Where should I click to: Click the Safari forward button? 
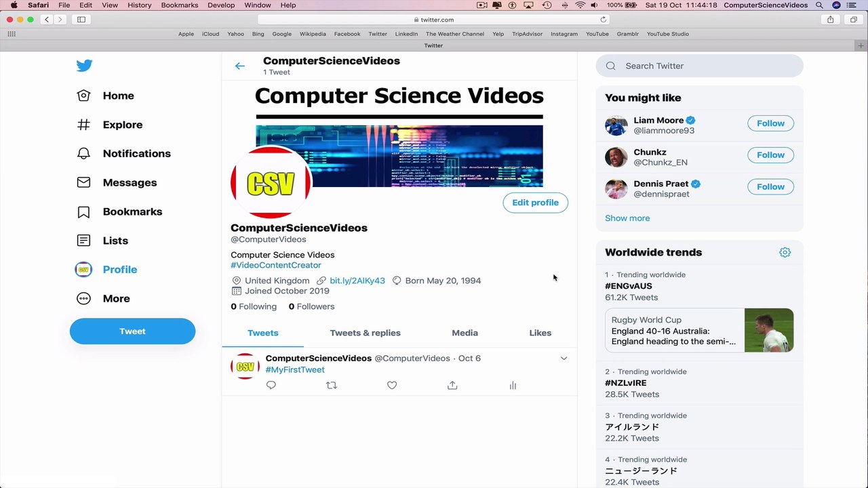click(60, 20)
